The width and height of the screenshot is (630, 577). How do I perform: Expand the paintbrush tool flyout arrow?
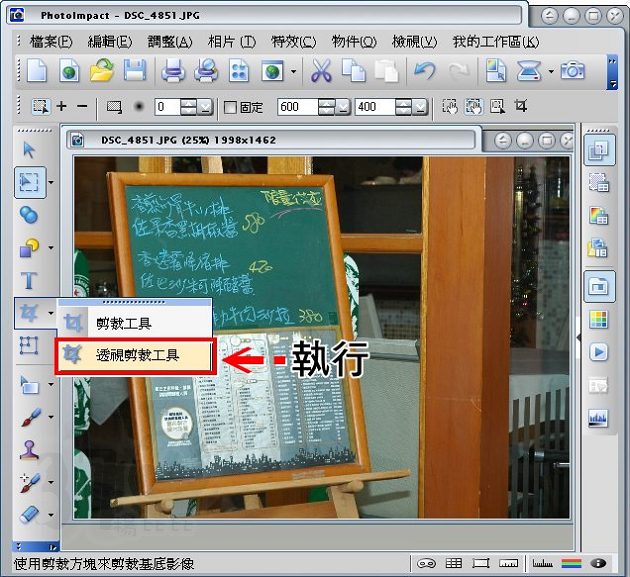[x=51, y=417]
